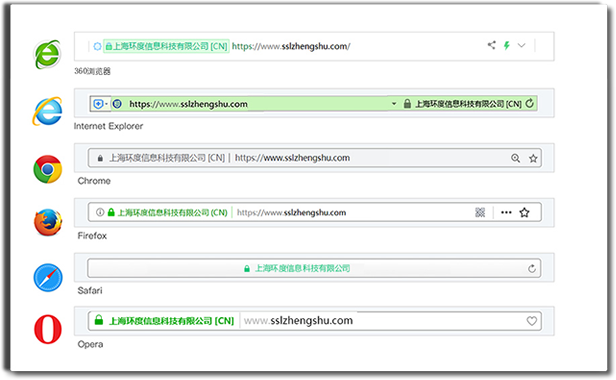Click bookmark star in Chrome bar

click(533, 158)
